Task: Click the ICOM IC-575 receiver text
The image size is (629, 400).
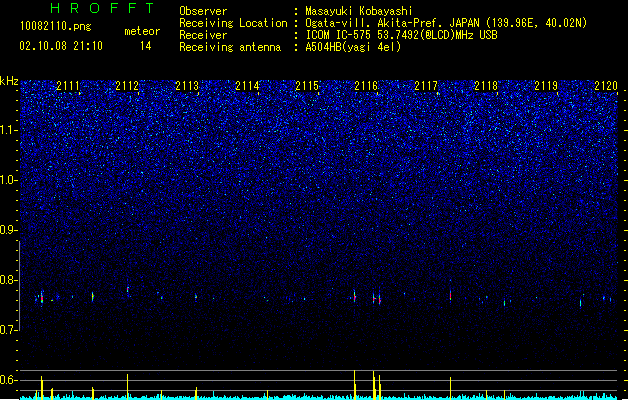Action: point(401,35)
